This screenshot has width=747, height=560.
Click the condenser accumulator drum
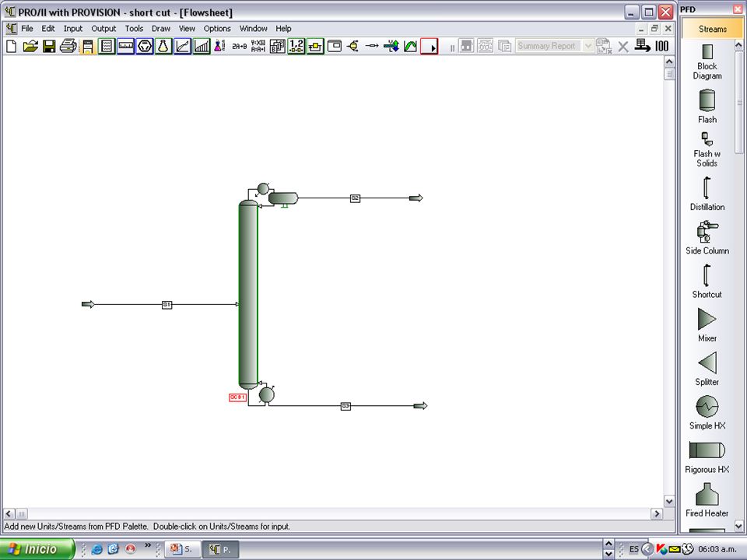(x=283, y=198)
